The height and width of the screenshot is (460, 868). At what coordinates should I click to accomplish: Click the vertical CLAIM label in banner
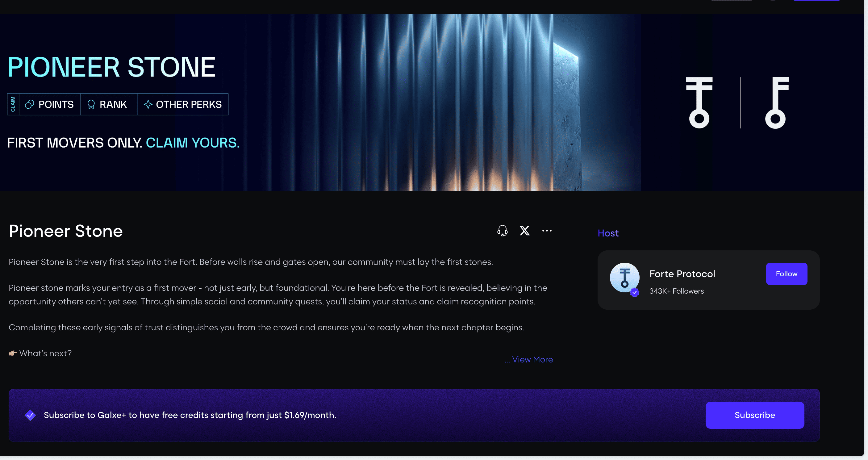click(x=13, y=104)
